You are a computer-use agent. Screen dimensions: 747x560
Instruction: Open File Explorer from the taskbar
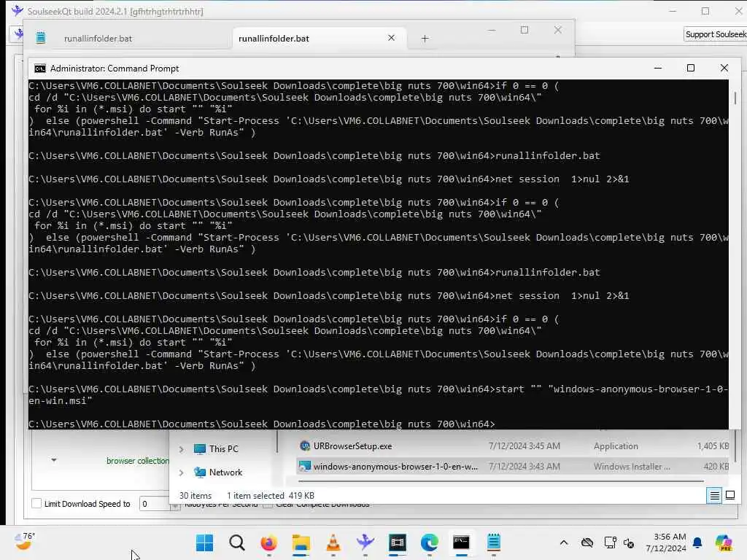click(x=301, y=542)
